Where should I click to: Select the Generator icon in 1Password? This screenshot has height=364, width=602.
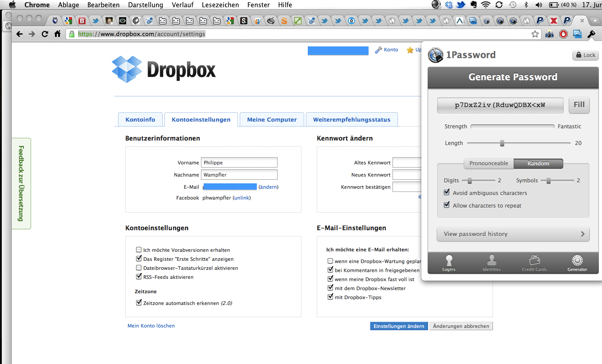pos(577,263)
